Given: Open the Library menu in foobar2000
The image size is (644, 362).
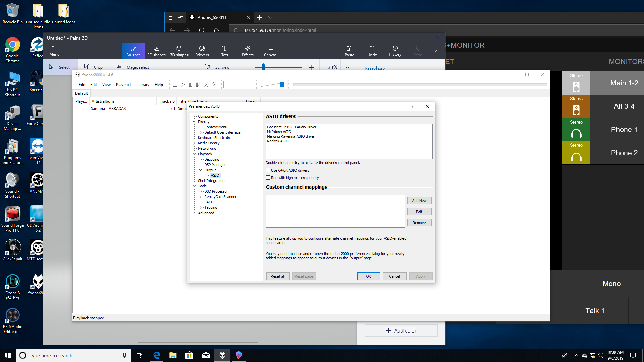Looking at the screenshot, I should pyautogui.click(x=143, y=85).
